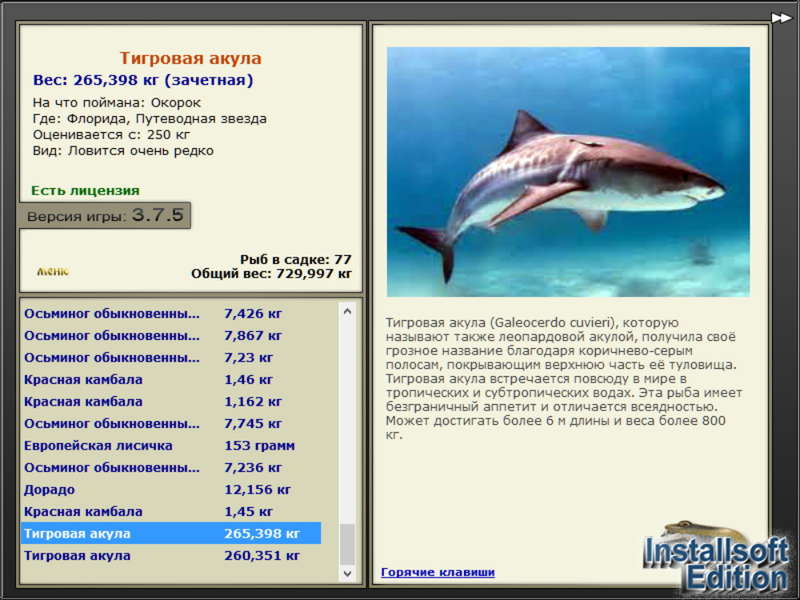
Task: Click highlighted Тигровая акула 265,398 кг row
Action: 171,533
